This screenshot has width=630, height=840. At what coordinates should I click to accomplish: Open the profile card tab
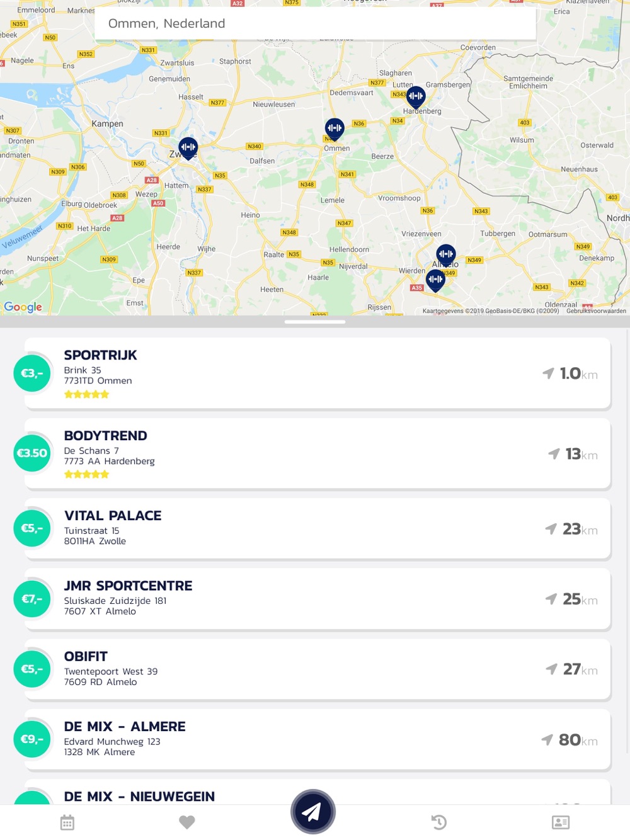click(560, 822)
